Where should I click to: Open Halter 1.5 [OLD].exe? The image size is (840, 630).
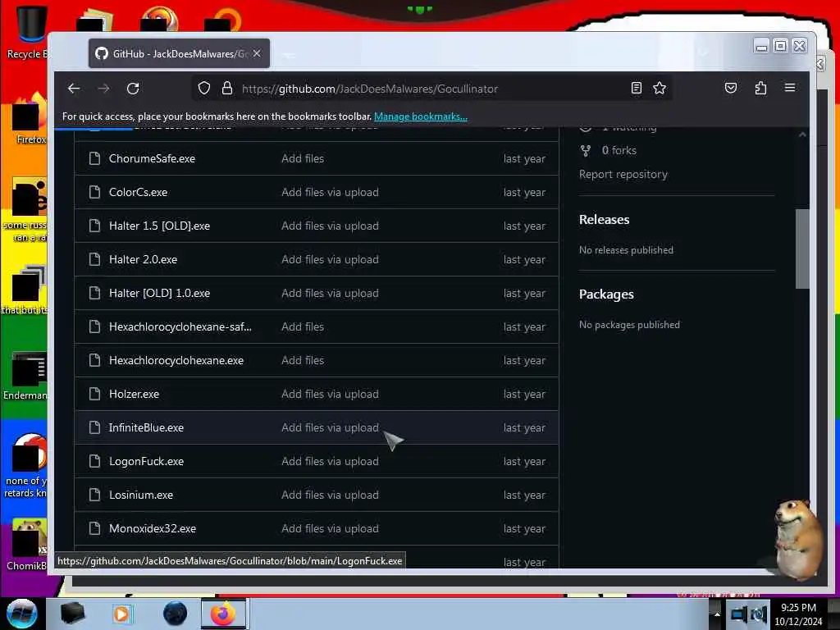click(160, 226)
